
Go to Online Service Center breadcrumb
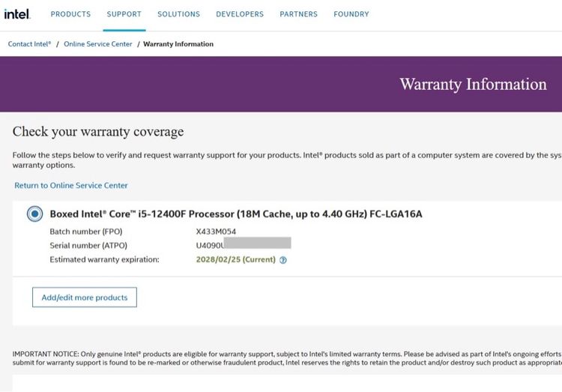pos(98,43)
